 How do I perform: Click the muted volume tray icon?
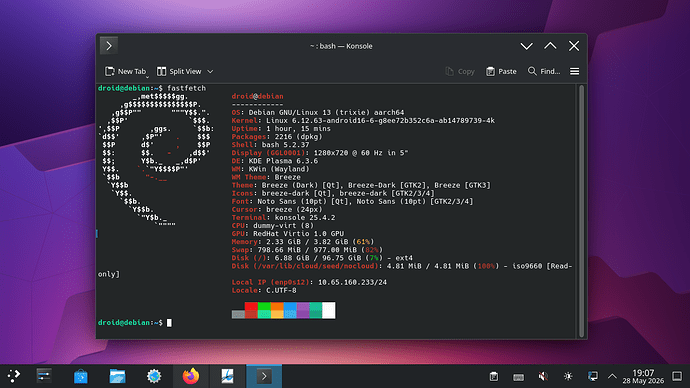click(x=543, y=377)
